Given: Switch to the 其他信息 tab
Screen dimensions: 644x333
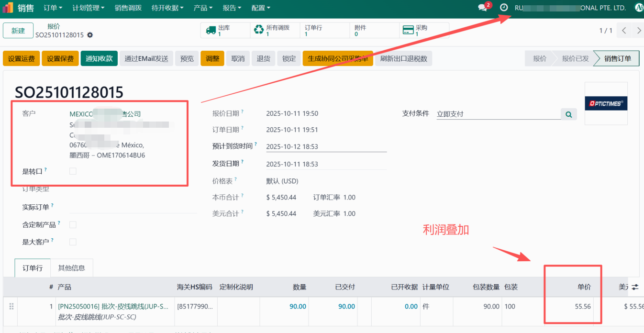Looking at the screenshot, I should tap(71, 268).
